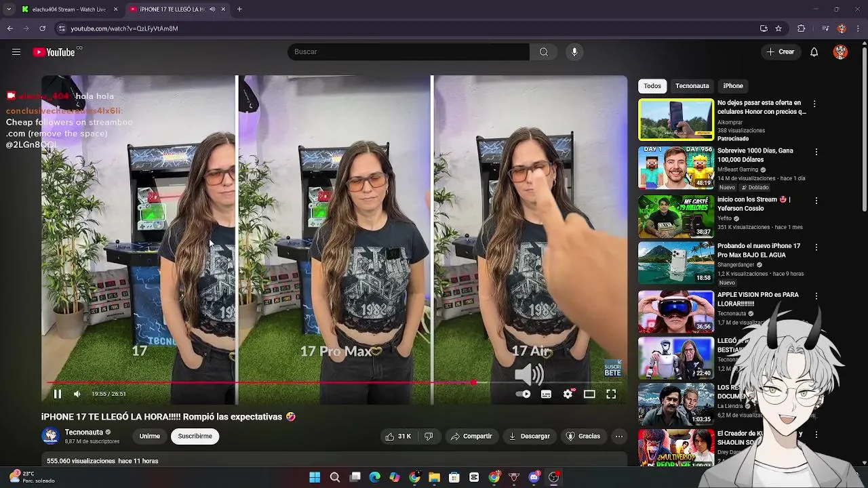The width and height of the screenshot is (868, 488).
Task: Switch to the elachu404 Stream browser tab
Action: point(68,9)
